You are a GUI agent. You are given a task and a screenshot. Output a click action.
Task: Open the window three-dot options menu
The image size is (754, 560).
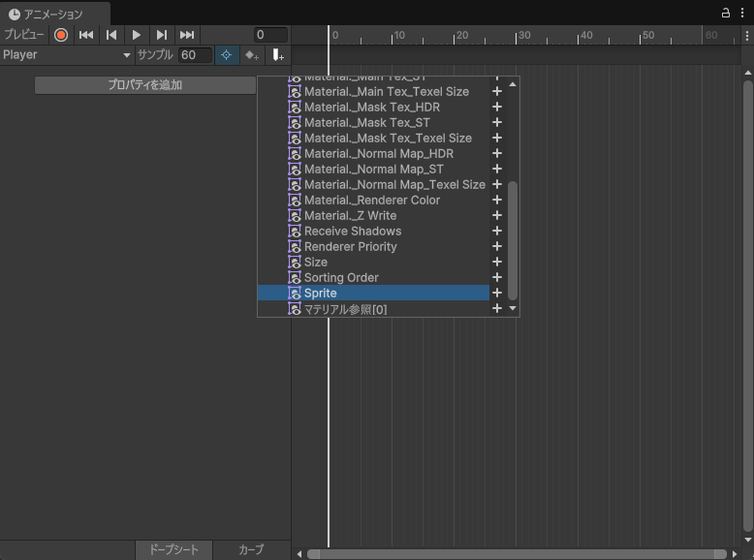tap(742, 13)
